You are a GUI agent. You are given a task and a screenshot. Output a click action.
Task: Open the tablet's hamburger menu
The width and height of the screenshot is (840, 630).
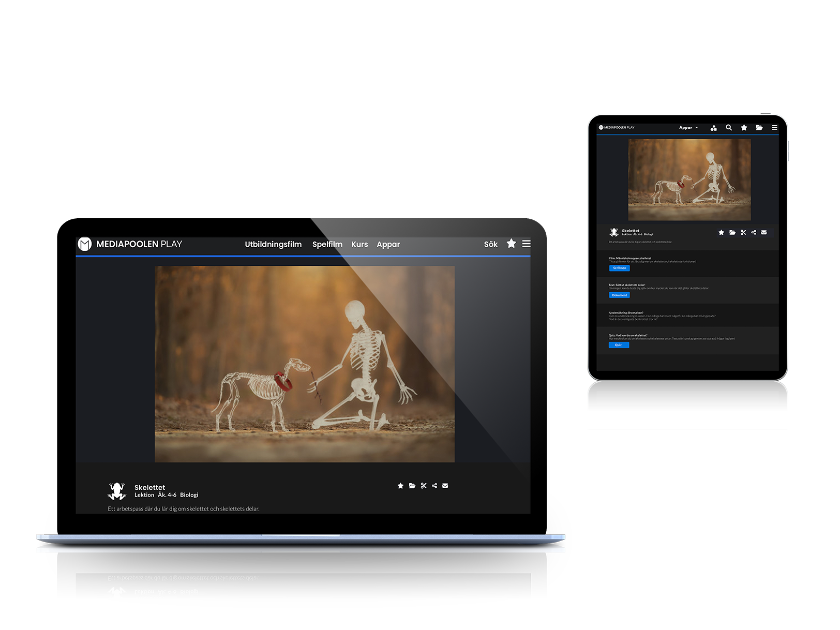pyautogui.click(x=774, y=128)
